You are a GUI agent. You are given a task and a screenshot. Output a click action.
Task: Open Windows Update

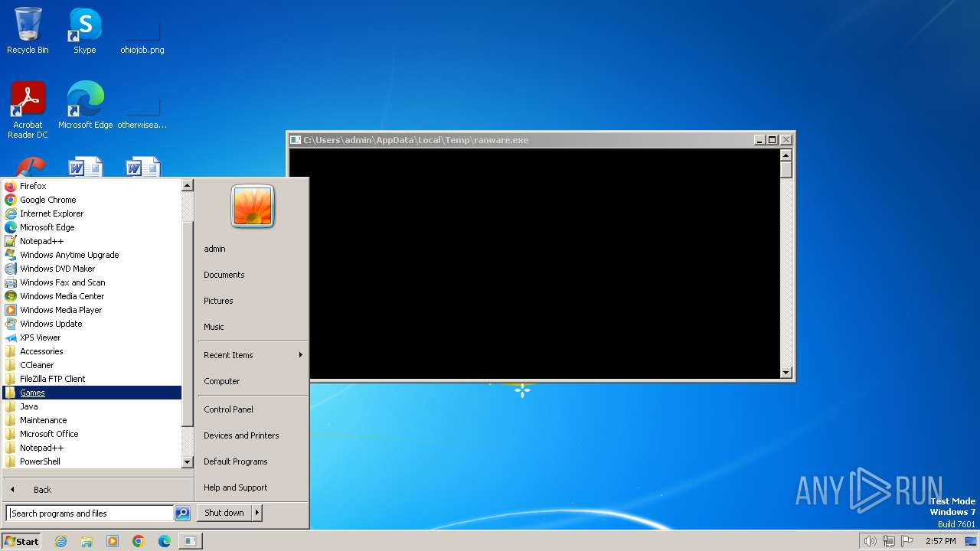coord(92,324)
